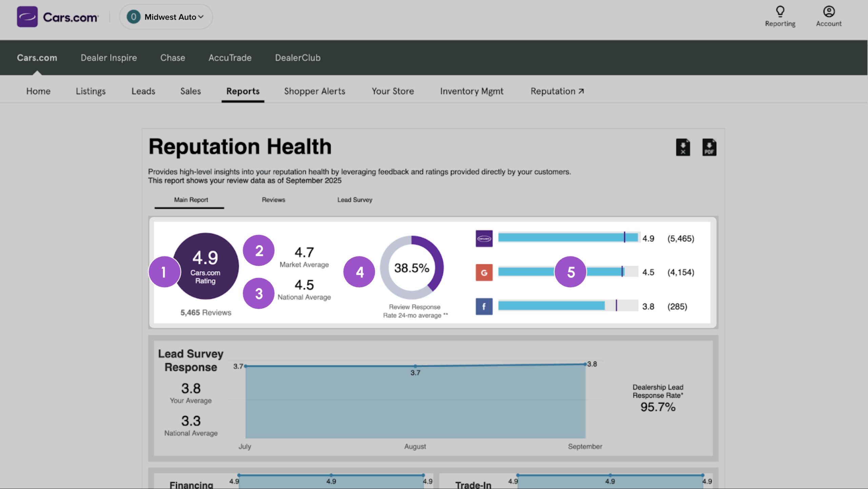868x489 pixels.
Task: Click the "95.7%" lead response rate value
Action: (x=658, y=407)
